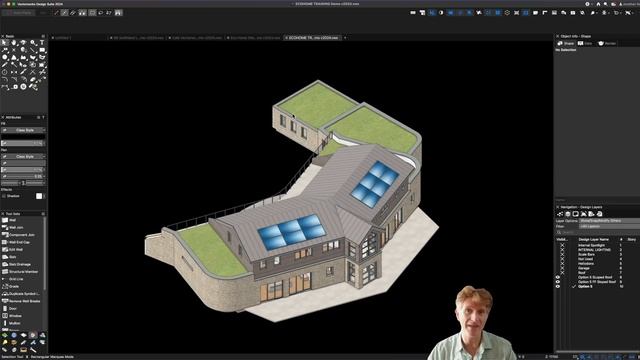640x360 pixels.
Task: Select the Selection arrow tool in Basic palette
Action: tap(5, 42)
